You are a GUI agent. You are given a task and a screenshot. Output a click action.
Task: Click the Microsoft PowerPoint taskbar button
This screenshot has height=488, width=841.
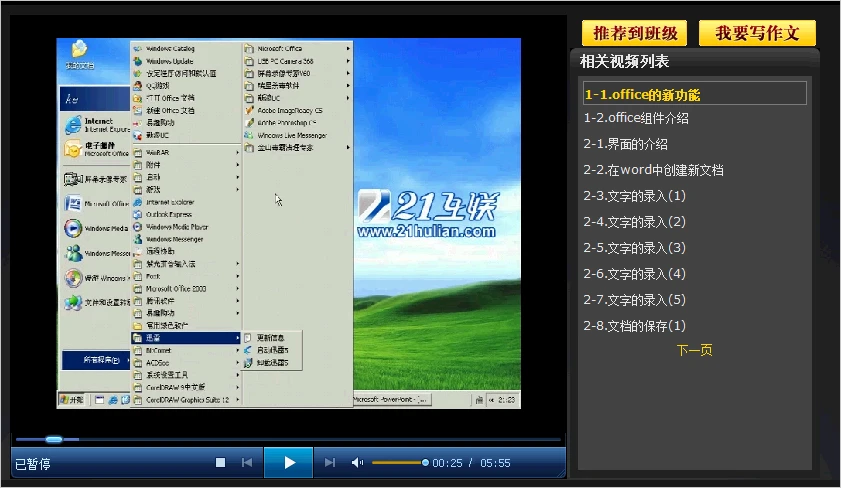[x=391, y=400]
